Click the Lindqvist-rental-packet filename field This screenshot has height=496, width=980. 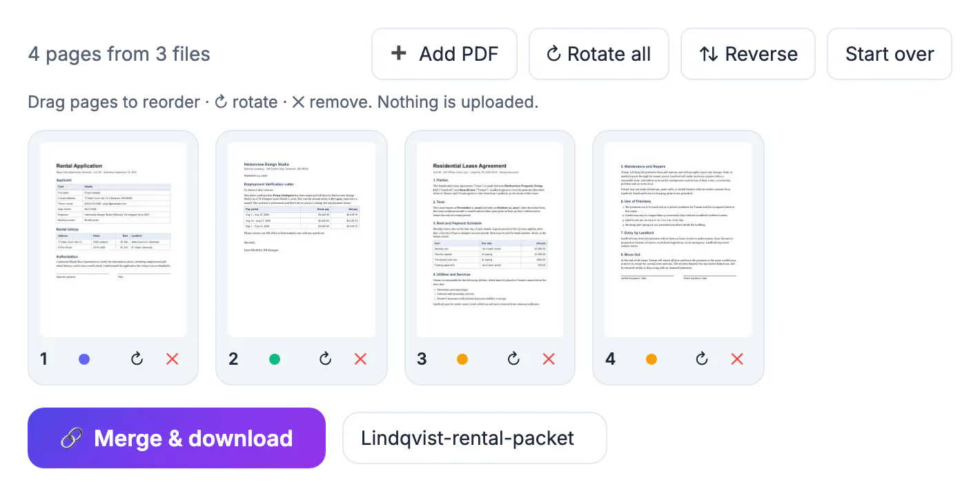pos(475,438)
